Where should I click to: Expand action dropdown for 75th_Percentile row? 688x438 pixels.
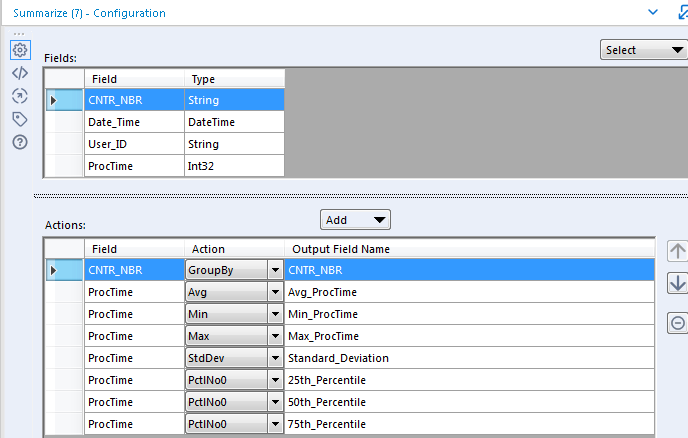(275, 424)
